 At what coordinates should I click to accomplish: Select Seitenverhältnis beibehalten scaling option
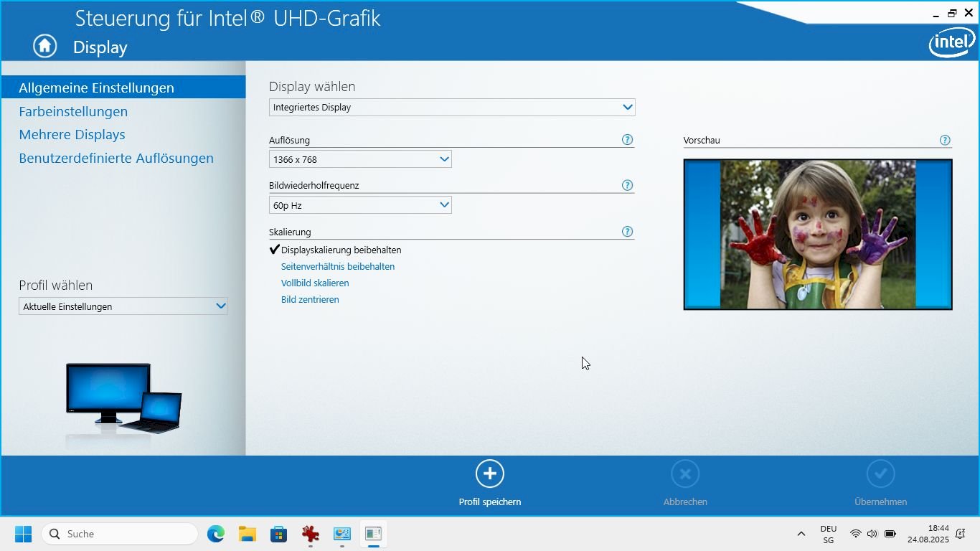coord(337,267)
